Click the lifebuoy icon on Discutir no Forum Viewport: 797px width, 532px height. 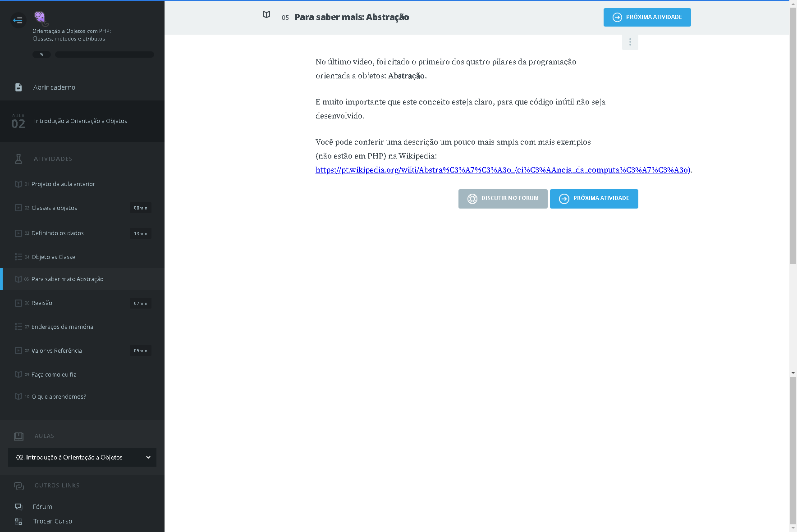[x=472, y=199]
